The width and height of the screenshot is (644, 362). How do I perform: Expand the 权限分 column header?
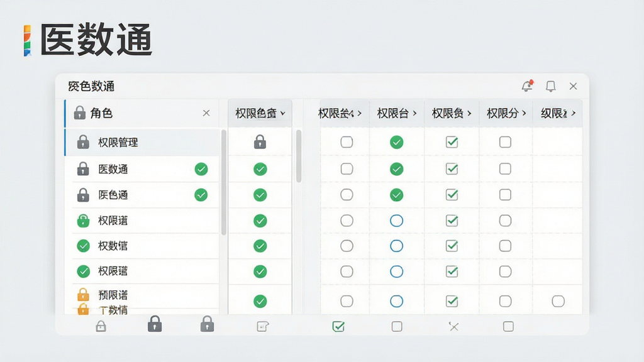pyautogui.click(x=524, y=113)
